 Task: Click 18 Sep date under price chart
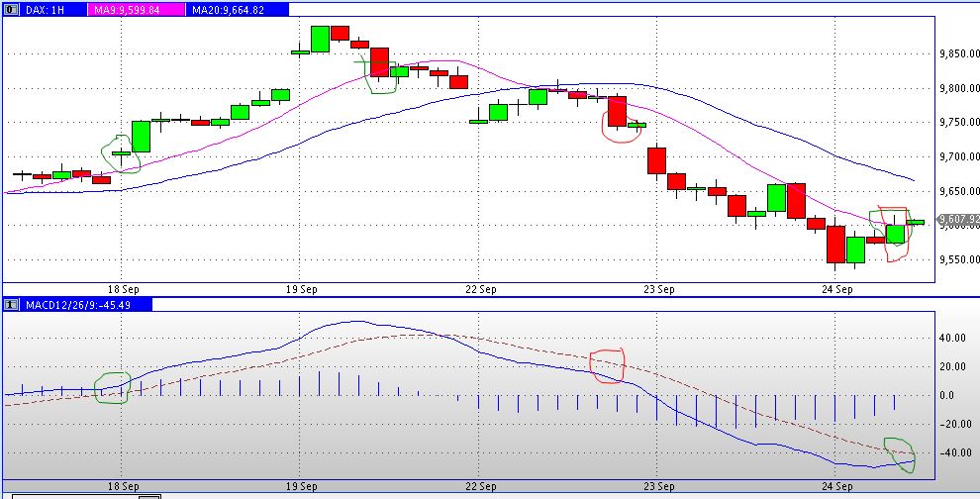123,289
